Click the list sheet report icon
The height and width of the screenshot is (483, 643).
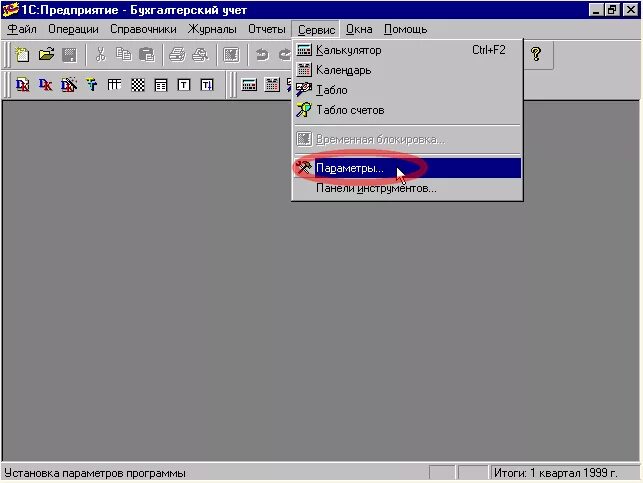click(161, 85)
